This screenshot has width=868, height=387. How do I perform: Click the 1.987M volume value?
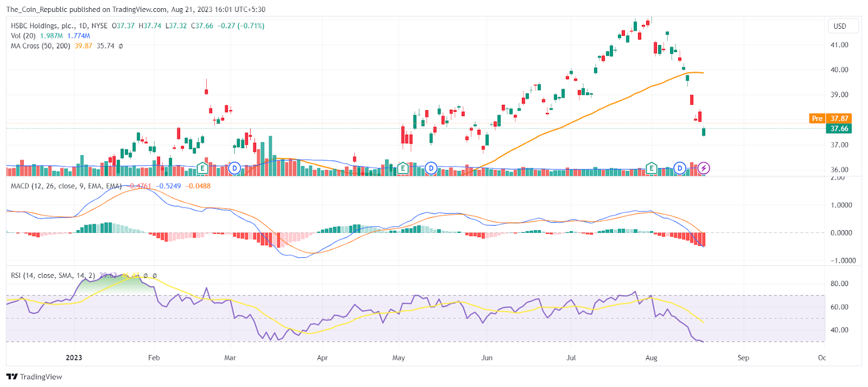52,36
